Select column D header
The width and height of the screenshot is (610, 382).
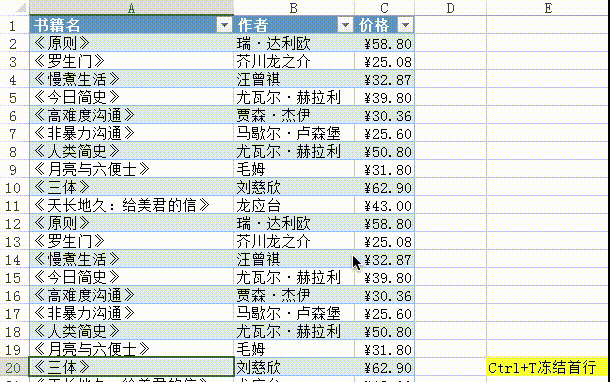tap(450, 8)
